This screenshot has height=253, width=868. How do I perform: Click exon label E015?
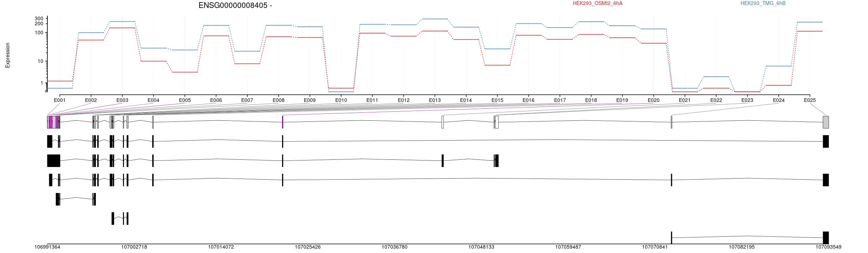pyautogui.click(x=497, y=100)
